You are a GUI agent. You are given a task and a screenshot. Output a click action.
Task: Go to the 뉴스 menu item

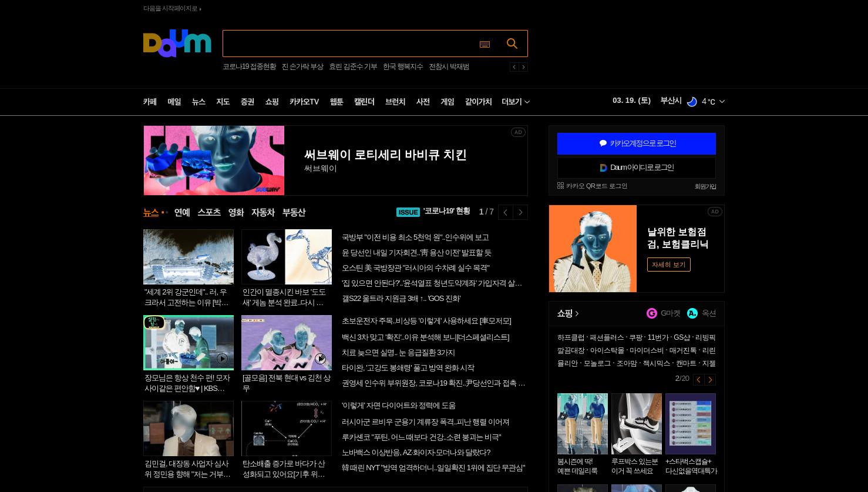pos(199,102)
